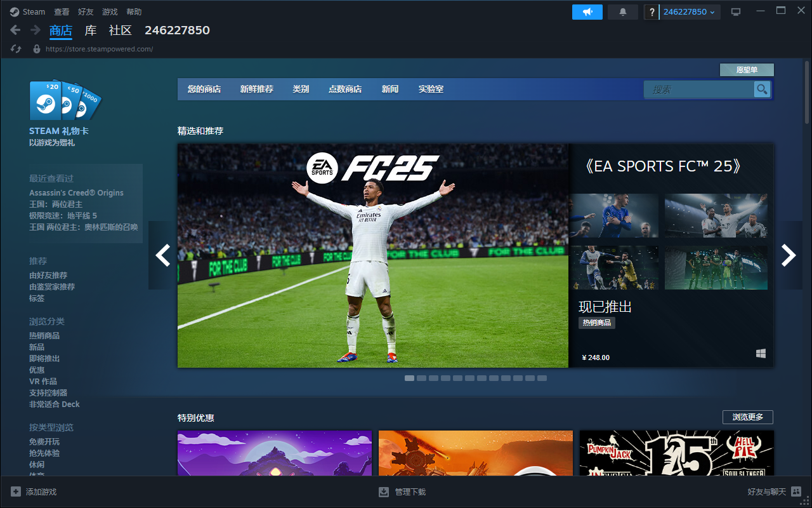
Task: Open 新闻 in store navigation
Action: [390, 90]
